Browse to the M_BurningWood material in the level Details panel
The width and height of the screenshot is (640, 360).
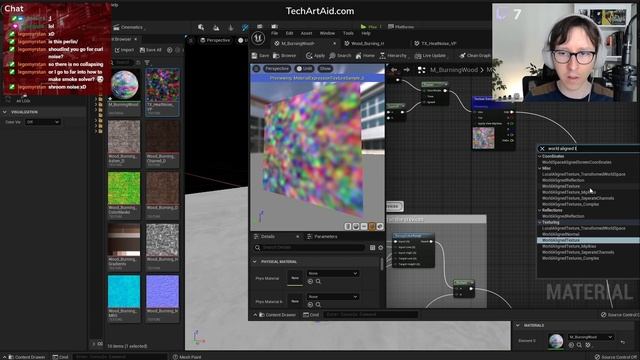579,345
